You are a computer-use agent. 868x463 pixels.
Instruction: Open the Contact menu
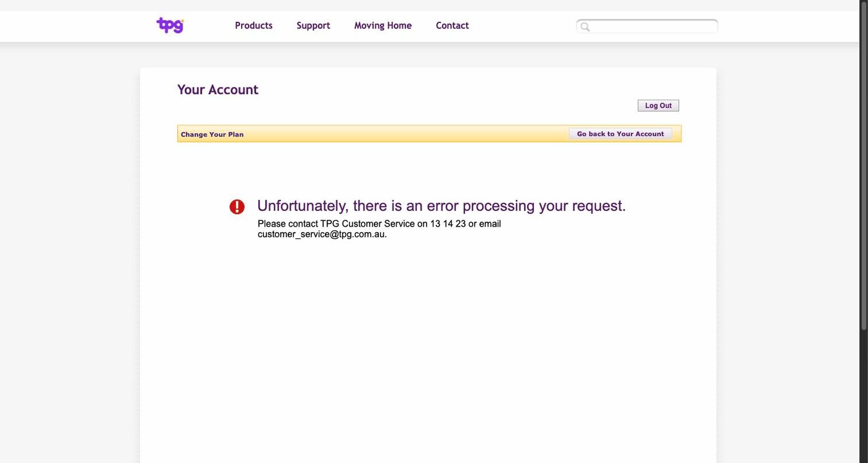pos(452,25)
